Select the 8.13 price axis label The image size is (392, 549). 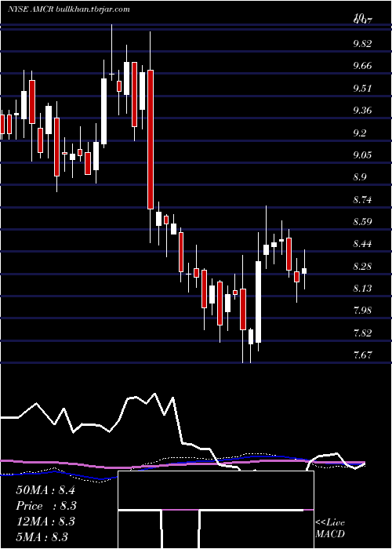click(363, 289)
